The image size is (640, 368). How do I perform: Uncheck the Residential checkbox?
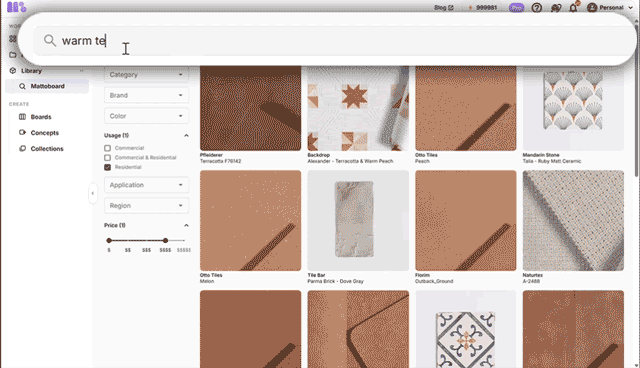(107, 167)
